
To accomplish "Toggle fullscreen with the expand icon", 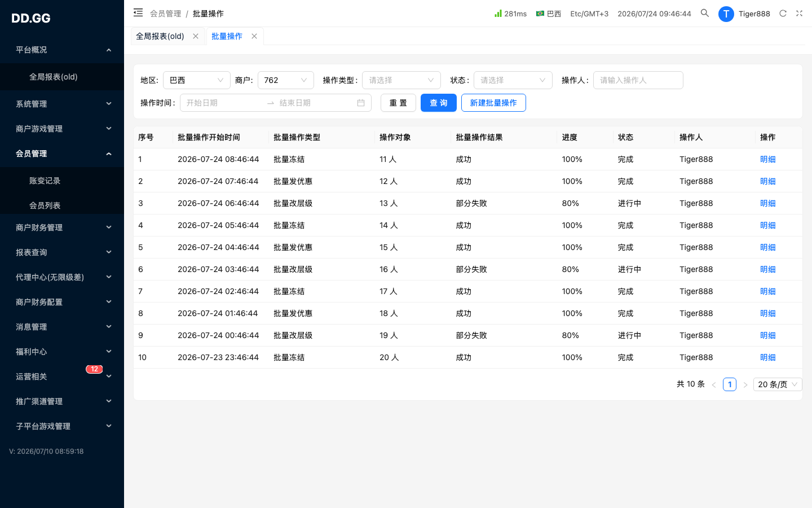I will [x=799, y=13].
